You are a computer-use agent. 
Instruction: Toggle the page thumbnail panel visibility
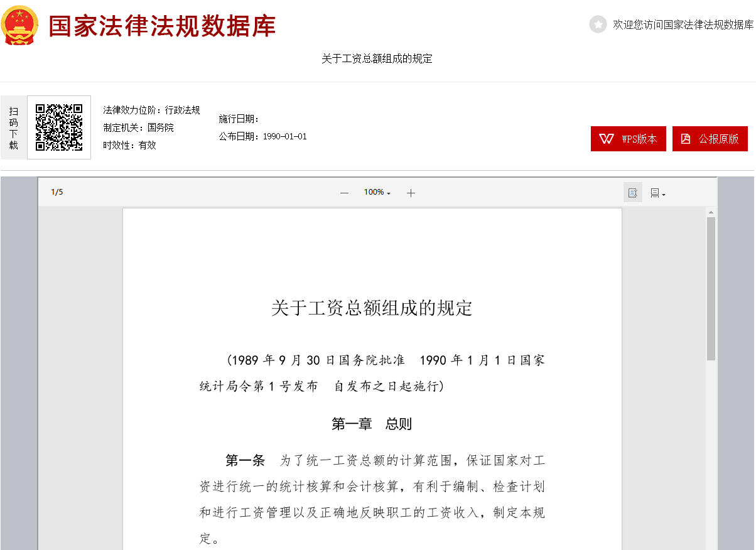tap(633, 192)
